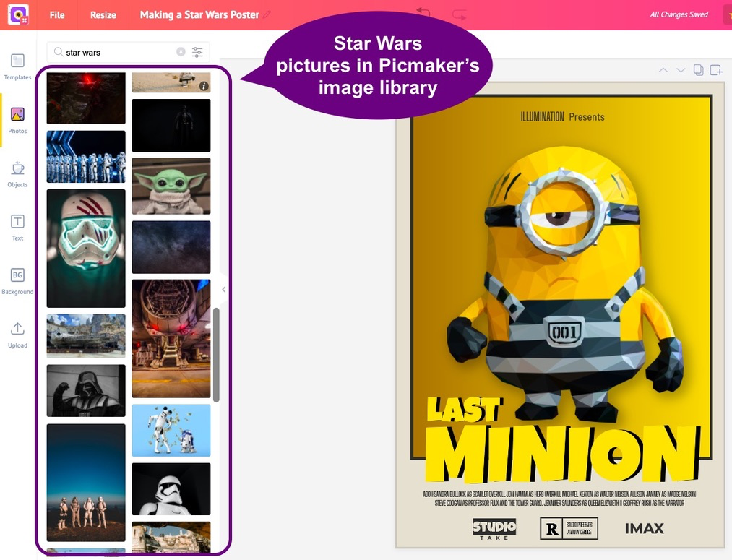Open the Objects panel
732x560 pixels.
pos(17,174)
